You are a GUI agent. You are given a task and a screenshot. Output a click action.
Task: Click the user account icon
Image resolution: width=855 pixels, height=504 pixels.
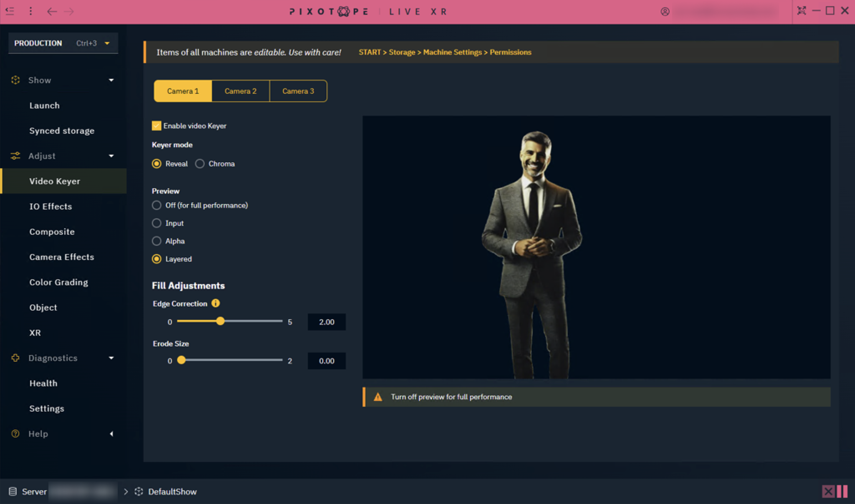(x=665, y=12)
